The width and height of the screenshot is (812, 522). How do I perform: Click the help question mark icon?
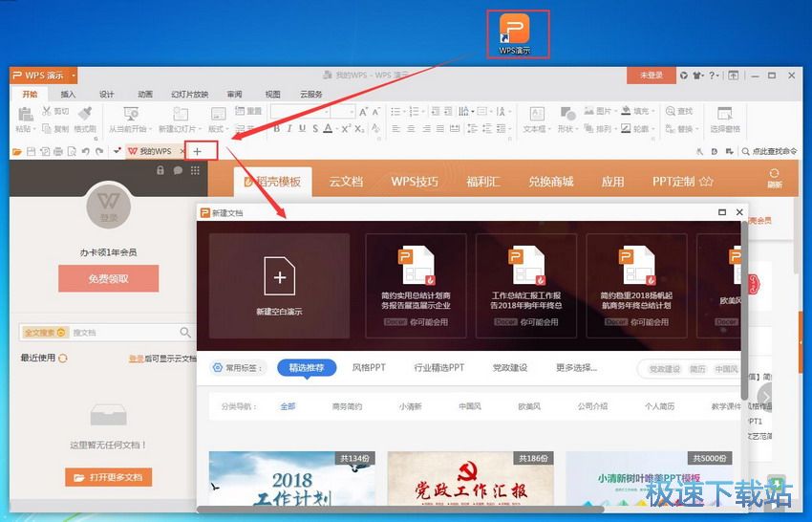point(712,76)
